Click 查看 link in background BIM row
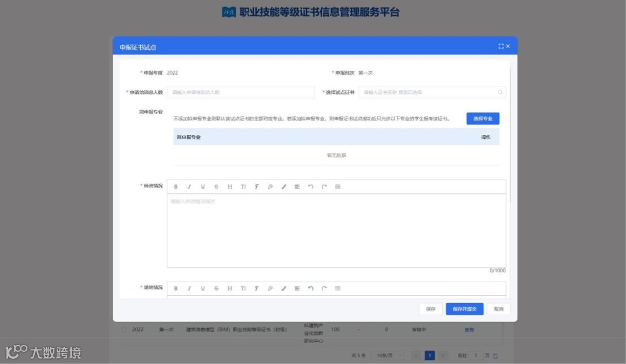The height and width of the screenshot is (364, 626). (x=469, y=330)
